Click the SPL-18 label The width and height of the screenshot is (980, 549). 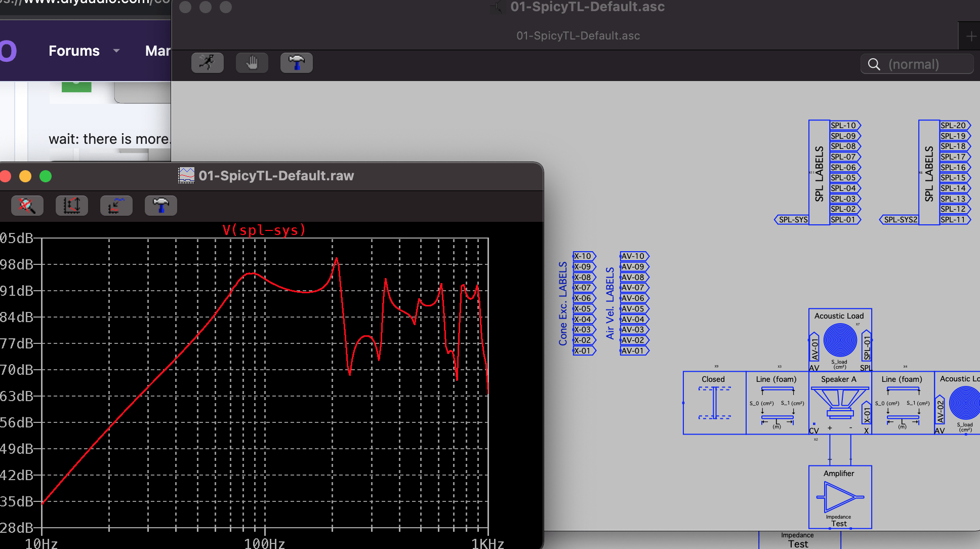point(955,146)
